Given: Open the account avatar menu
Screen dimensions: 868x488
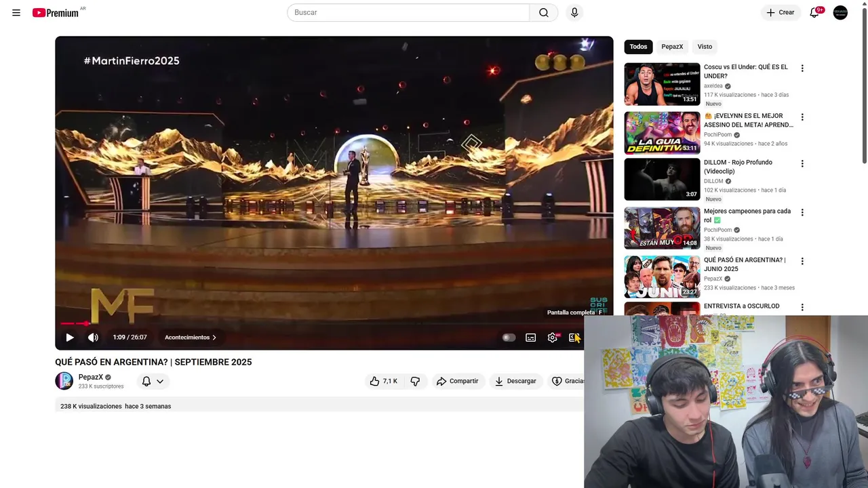Looking at the screenshot, I should tap(840, 12).
